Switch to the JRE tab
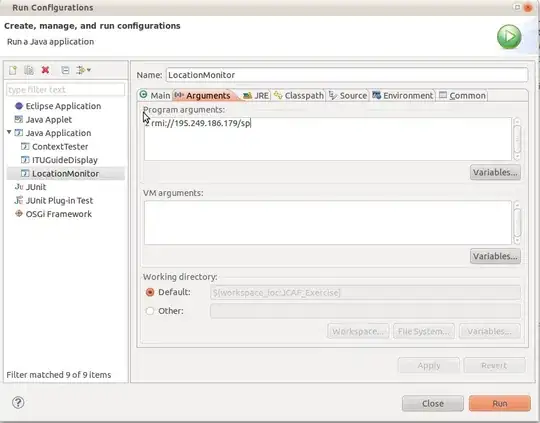 point(256,95)
